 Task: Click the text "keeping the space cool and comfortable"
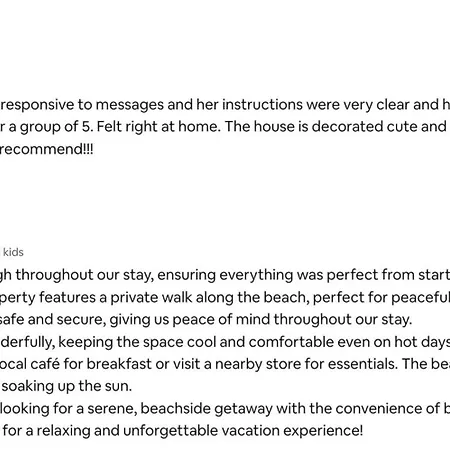tap(196, 342)
